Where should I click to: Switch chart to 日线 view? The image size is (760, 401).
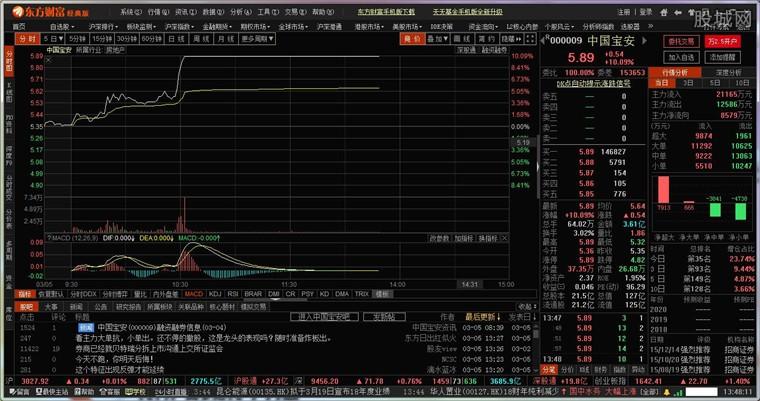tap(176, 39)
